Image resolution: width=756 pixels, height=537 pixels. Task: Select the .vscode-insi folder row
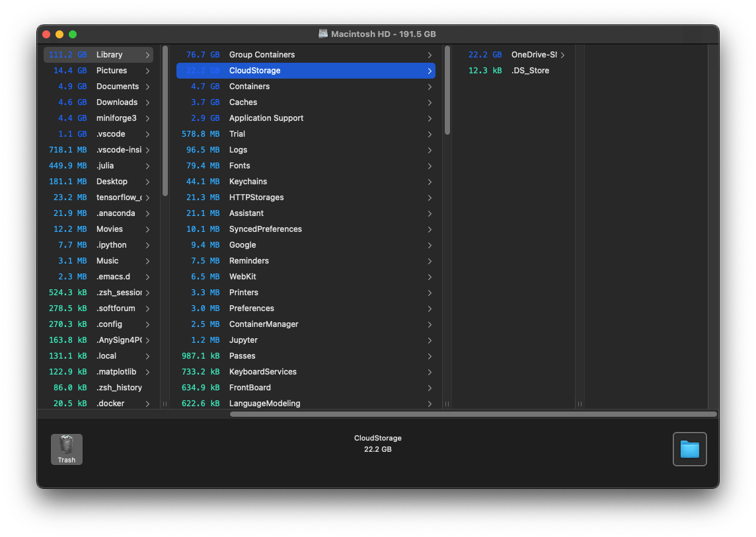(98, 150)
